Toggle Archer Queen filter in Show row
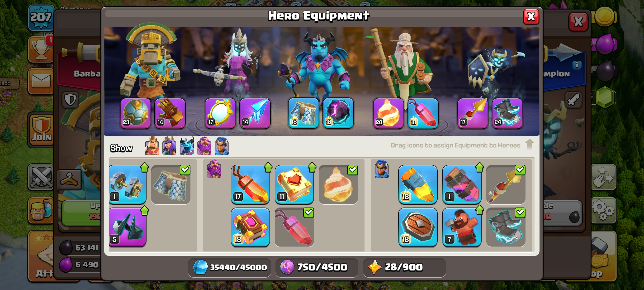 (169, 146)
